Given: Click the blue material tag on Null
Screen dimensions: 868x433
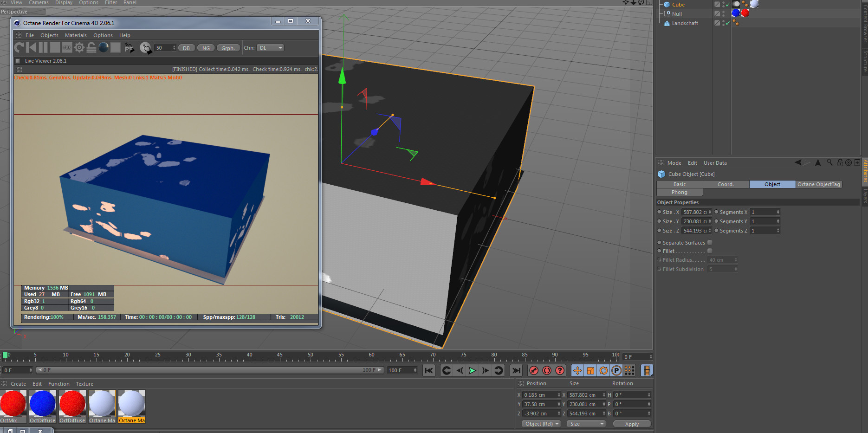Looking at the screenshot, I should point(736,13).
